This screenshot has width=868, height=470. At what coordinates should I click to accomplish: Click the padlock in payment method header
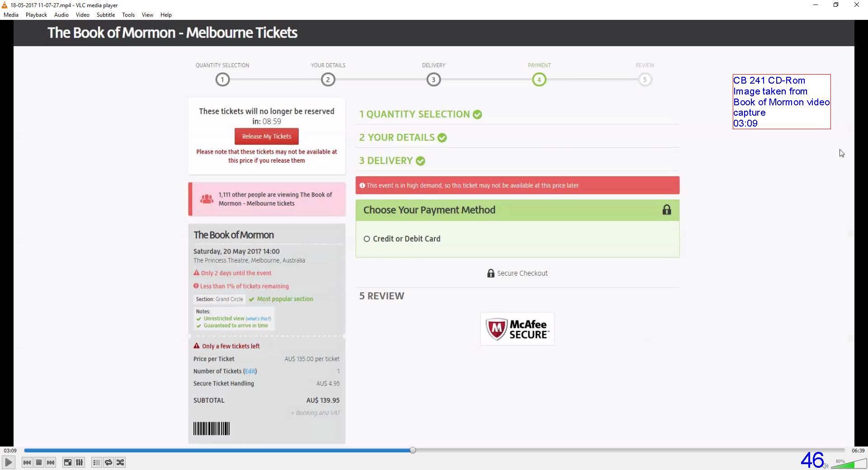pyautogui.click(x=666, y=210)
